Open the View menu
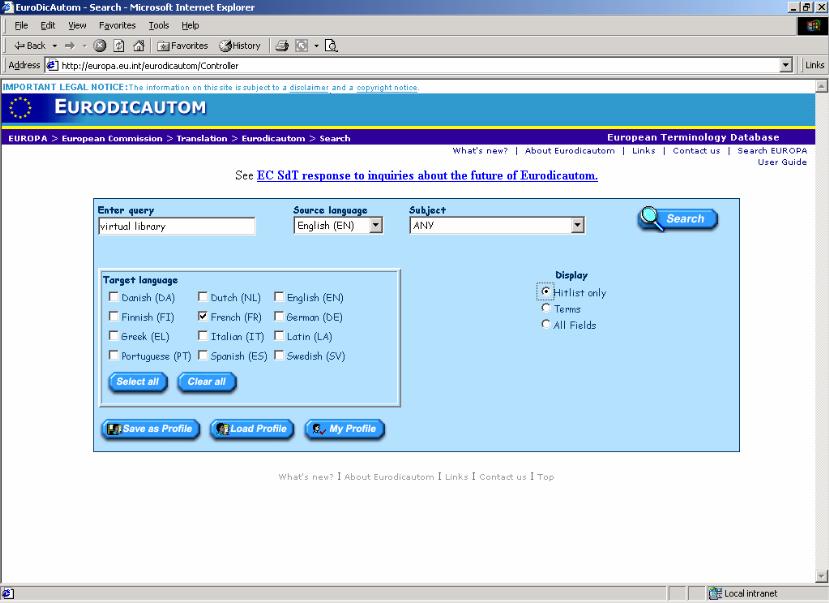The width and height of the screenshot is (829, 603). [x=77, y=25]
